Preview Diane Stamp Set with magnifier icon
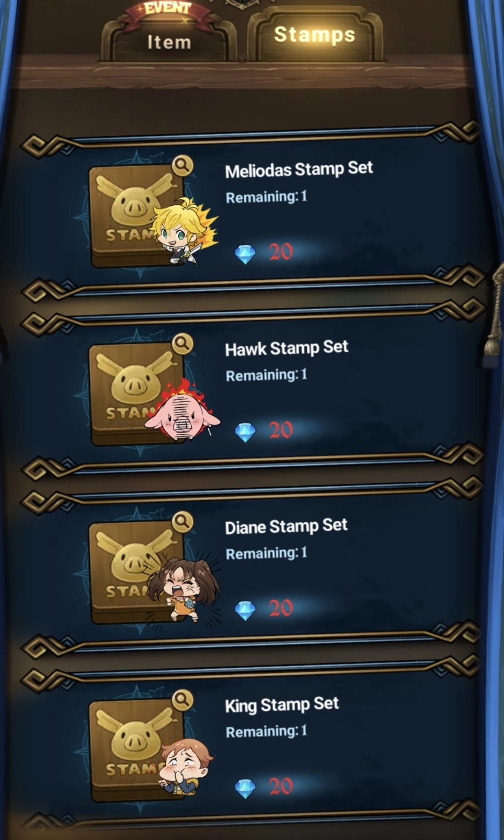504x840 pixels. click(x=182, y=522)
